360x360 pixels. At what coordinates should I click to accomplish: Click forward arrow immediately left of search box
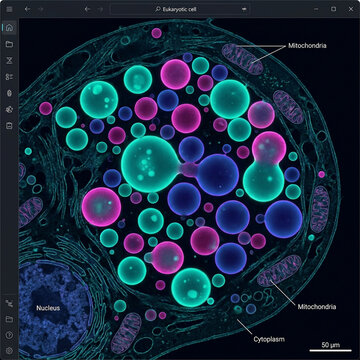101,9
